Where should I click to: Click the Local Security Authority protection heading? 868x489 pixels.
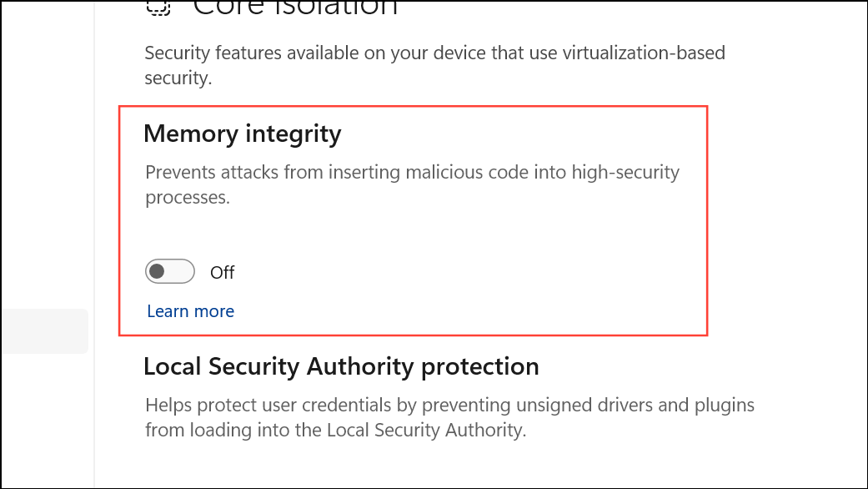tap(341, 366)
